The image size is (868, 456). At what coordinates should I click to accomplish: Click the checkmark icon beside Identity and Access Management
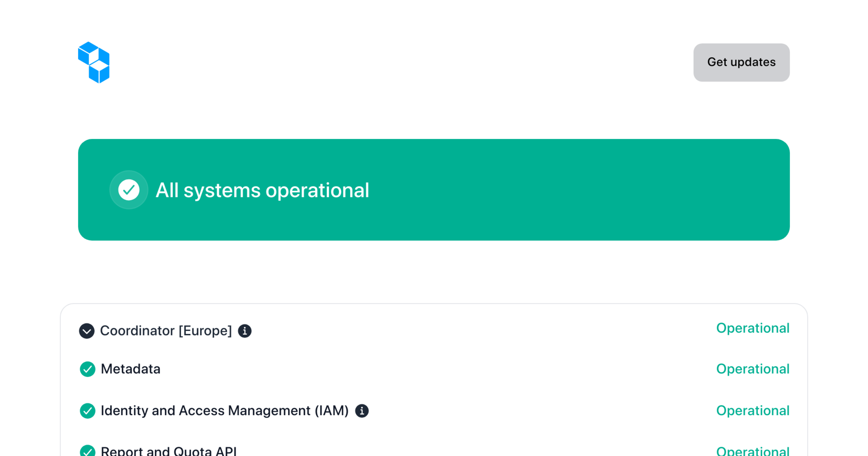pos(87,410)
